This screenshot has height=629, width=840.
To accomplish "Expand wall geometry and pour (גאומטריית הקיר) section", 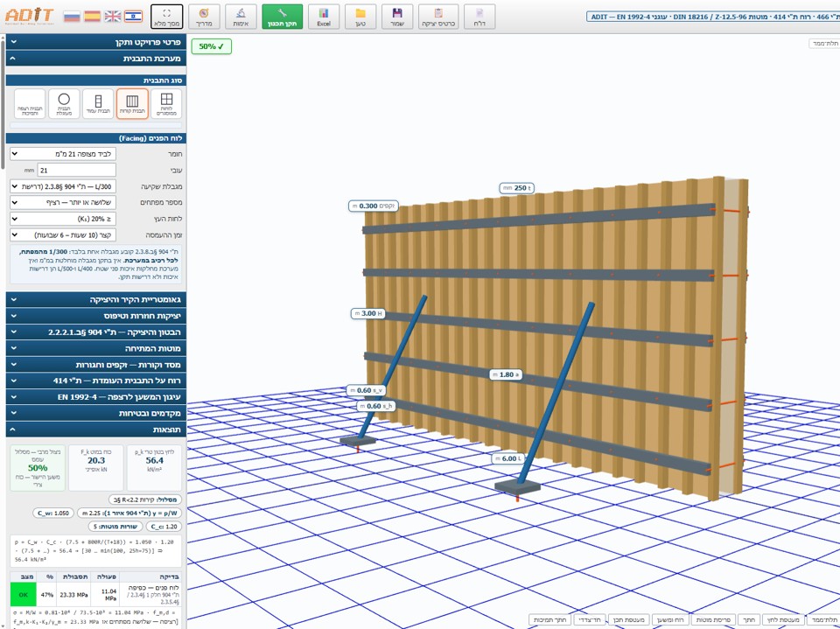I will (x=96, y=299).
